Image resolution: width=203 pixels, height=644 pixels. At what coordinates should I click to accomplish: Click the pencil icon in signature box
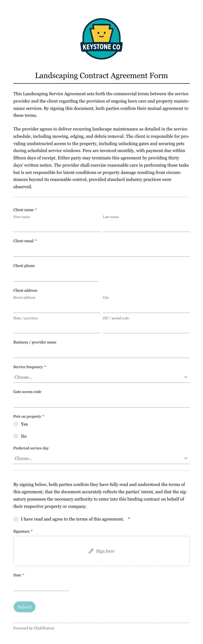click(x=91, y=551)
